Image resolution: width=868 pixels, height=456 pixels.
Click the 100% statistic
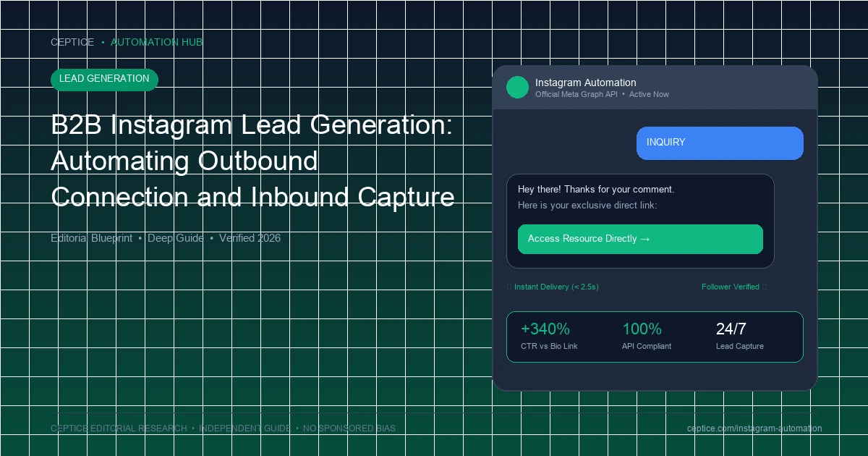(642, 329)
